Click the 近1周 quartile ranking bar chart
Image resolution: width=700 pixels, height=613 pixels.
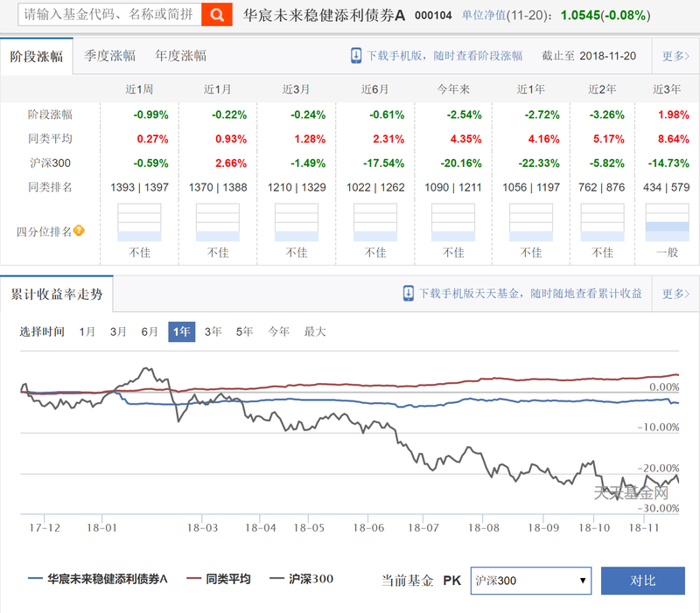click(x=139, y=222)
